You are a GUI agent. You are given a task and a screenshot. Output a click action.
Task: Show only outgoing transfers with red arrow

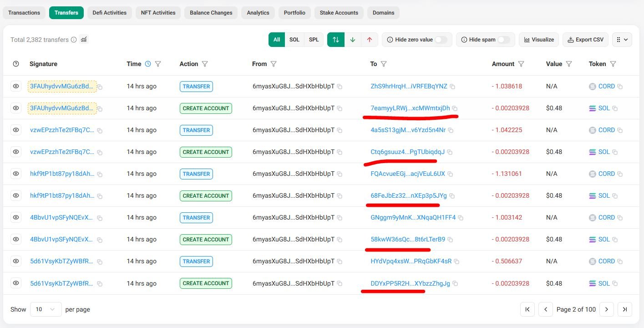(x=370, y=40)
